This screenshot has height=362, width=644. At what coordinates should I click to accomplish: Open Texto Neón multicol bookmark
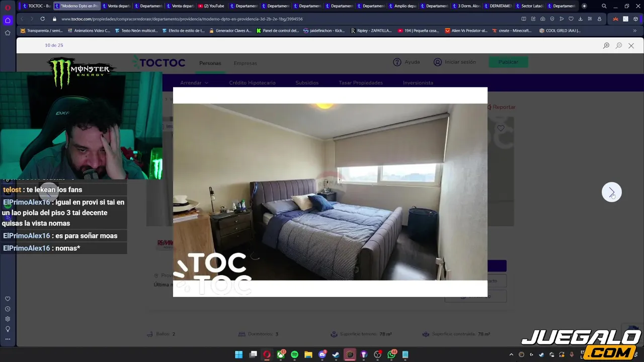(x=136, y=31)
